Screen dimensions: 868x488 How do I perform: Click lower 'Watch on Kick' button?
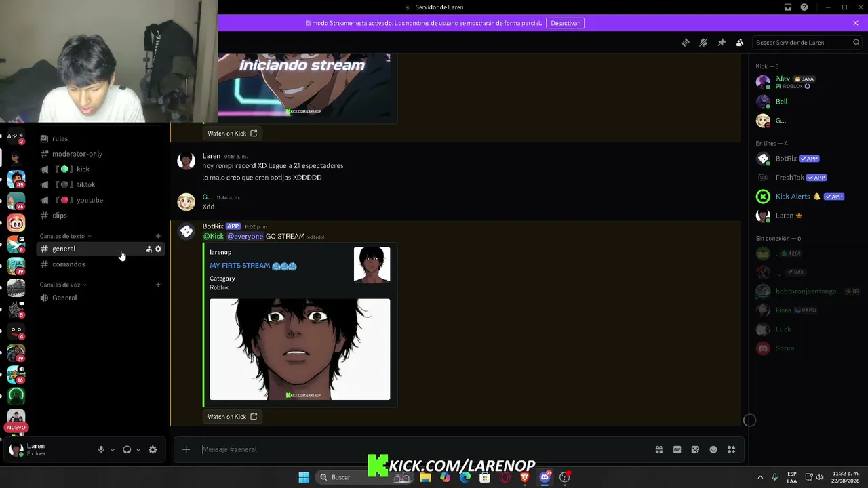pos(233,417)
